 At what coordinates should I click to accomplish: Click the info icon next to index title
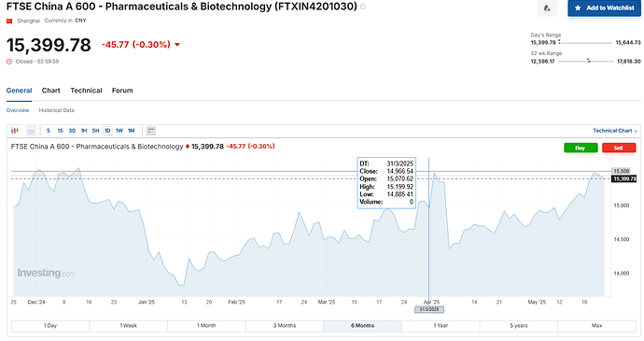tap(363, 7)
